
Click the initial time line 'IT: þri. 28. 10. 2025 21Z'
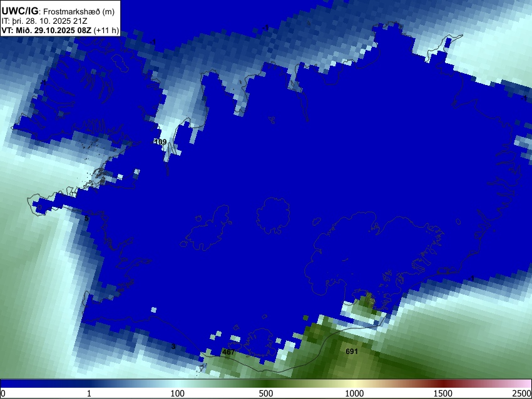pos(44,21)
